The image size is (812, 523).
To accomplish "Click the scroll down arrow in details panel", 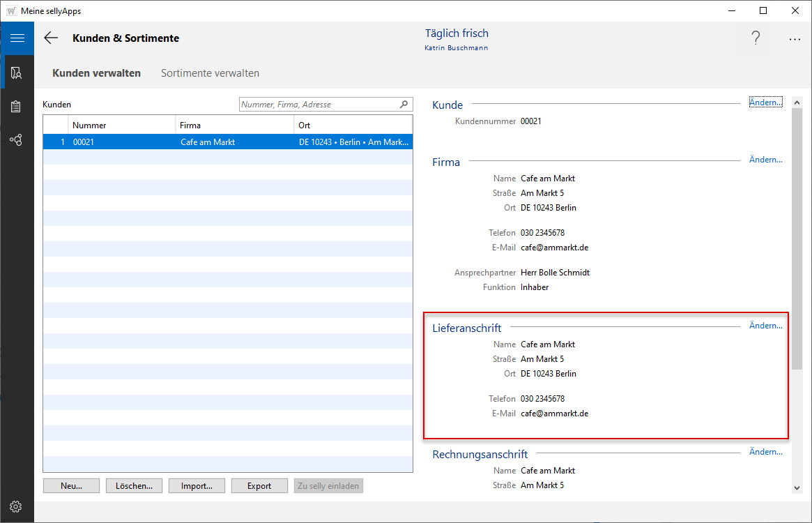I will pyautogui.click(x=797, y=487).
